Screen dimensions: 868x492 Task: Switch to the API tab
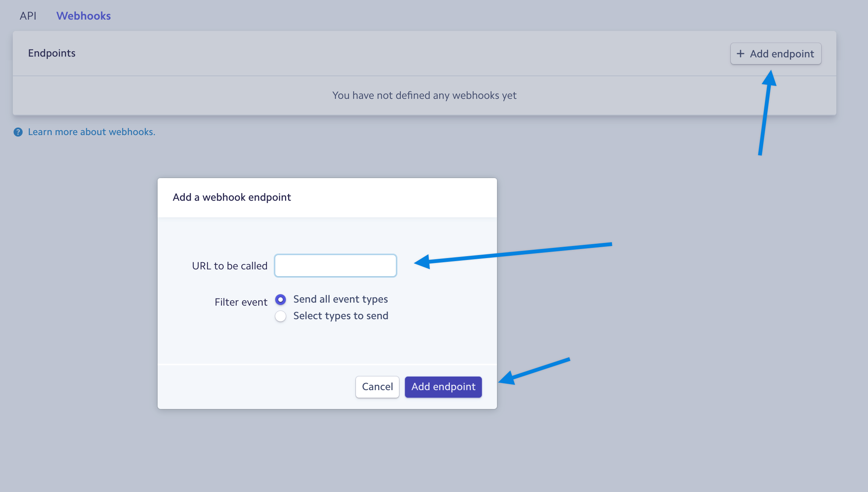pos(28,16)
